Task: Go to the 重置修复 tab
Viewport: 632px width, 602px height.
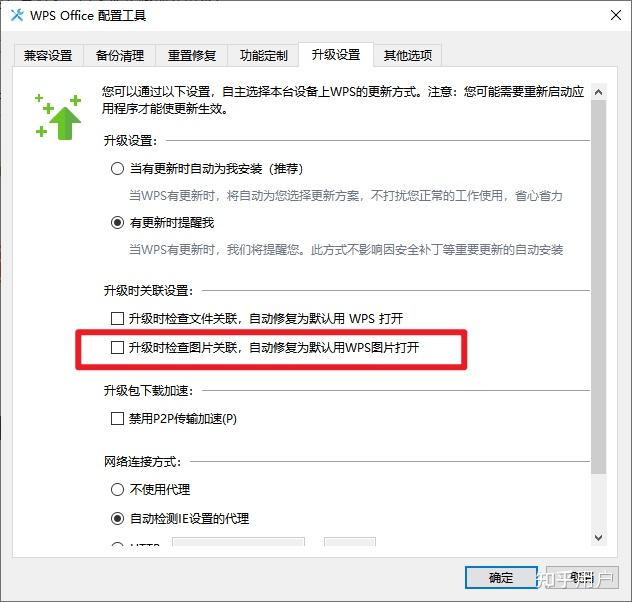Action: pos(191,55)
